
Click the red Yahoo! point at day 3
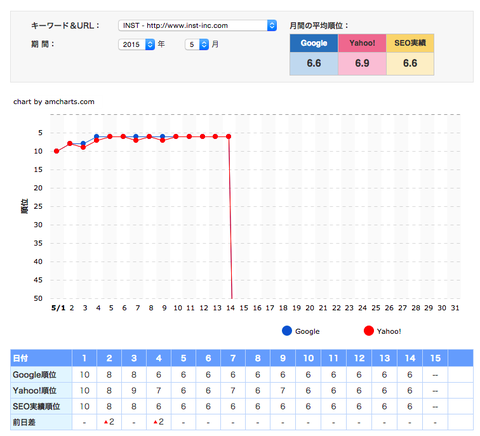click(83, 147)
